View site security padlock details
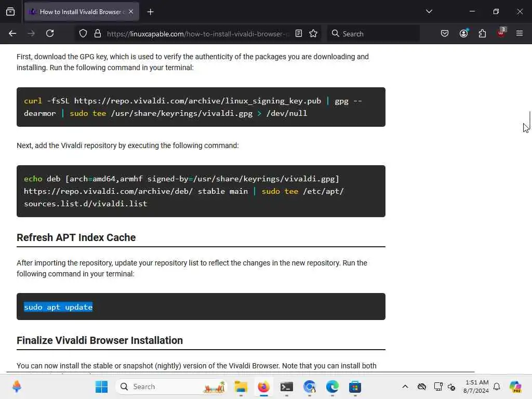 tap(98, 34)
